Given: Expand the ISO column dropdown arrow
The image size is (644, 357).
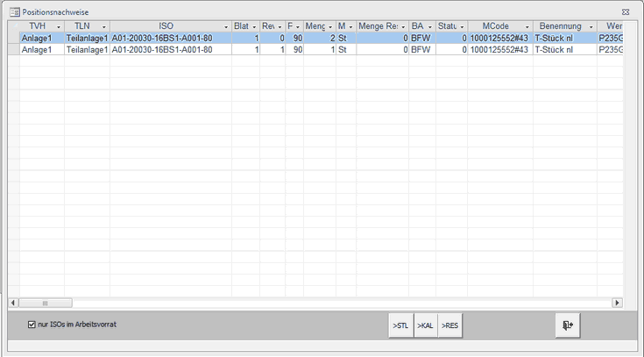Looking at the screenshot, I should [x=226, y=27].
